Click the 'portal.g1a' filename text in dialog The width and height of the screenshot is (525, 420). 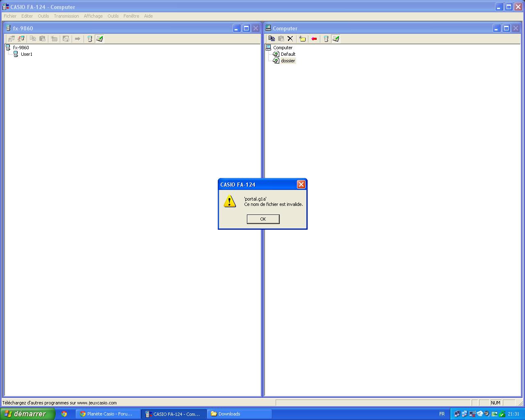coord(255,199)
